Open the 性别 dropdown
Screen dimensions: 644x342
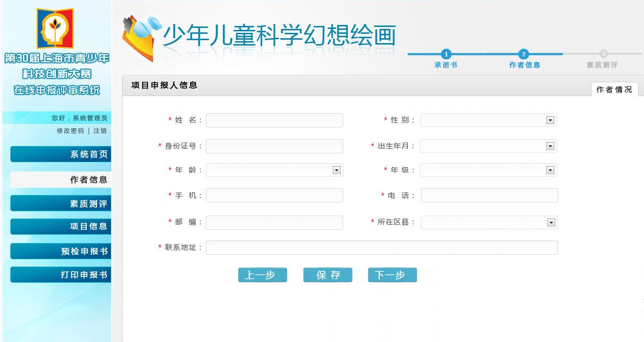pyautogui.click(x=550, y=121)
